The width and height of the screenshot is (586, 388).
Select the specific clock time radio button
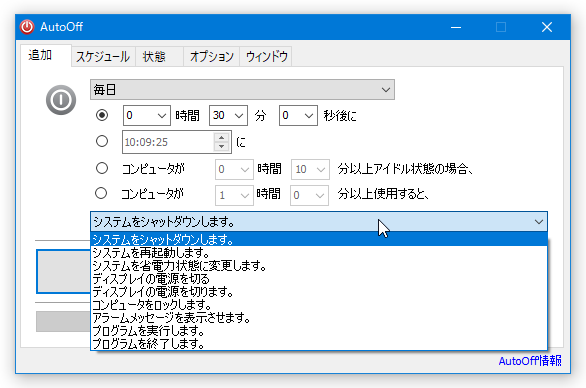point(102,141)
